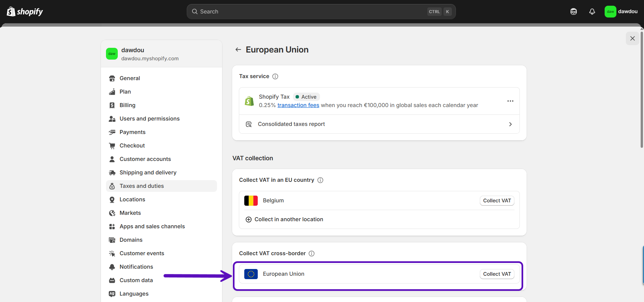
Task: Expand Consolidated taxes report chevron
Action: 510,124
